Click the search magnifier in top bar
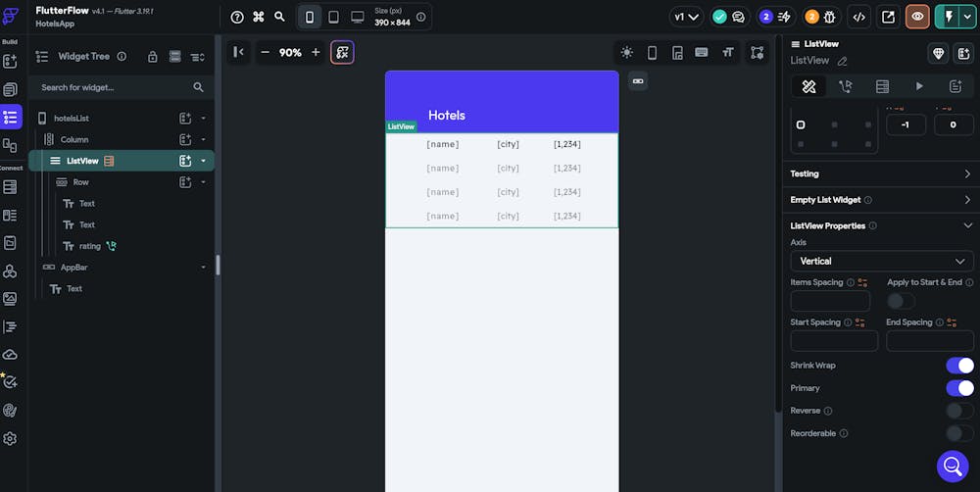Viewport: 980px width, 492px height. click(x=279, y=18)
